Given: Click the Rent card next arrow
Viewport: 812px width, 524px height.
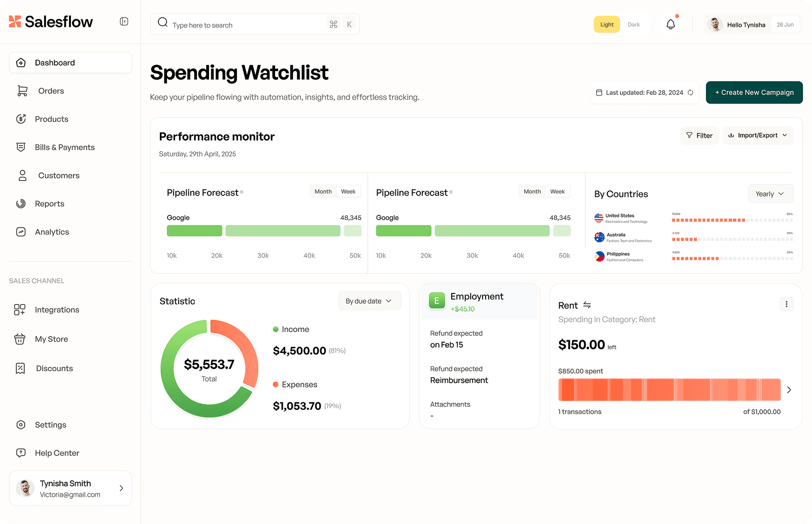Looking at the screenshot, I should [x=789, y=390].
